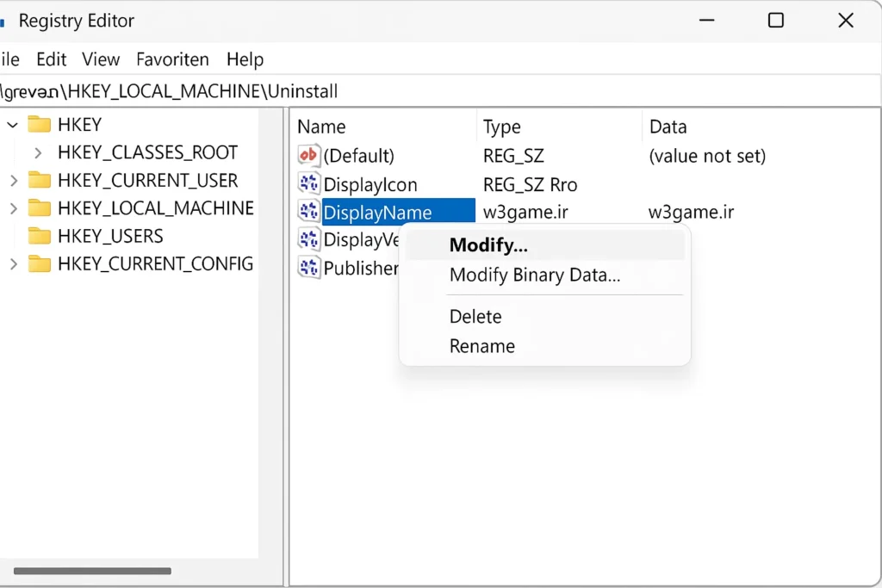Expand the HKEY_CURRENT_USER node
This screenshot has width=882, height=588.
click(x=14, y=181)
